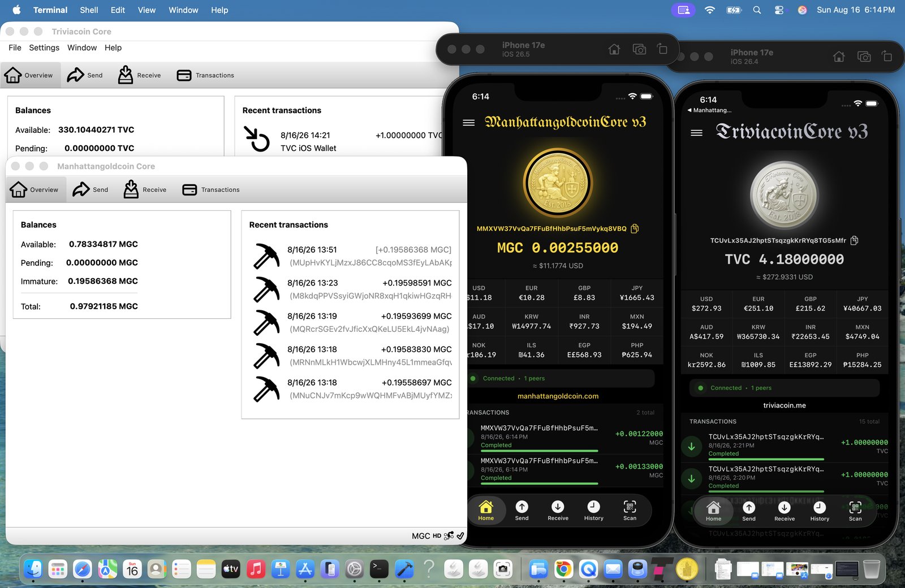Click Rotate button on left iPhone simulator toolbar
This screenshot has height=588, width=905.
(x=662, y=49)
